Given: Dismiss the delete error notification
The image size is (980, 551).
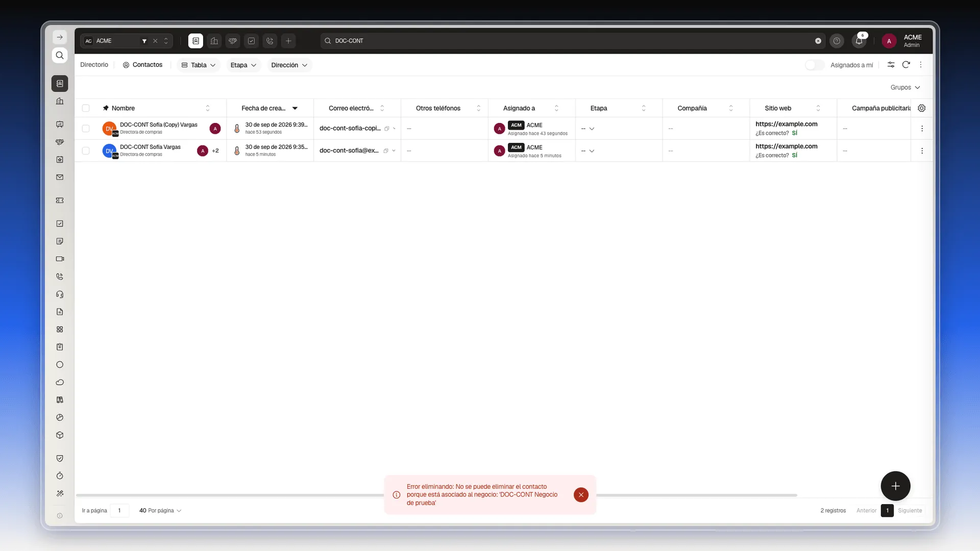Looking at the screenshot, I should click(x=581, y=495).
